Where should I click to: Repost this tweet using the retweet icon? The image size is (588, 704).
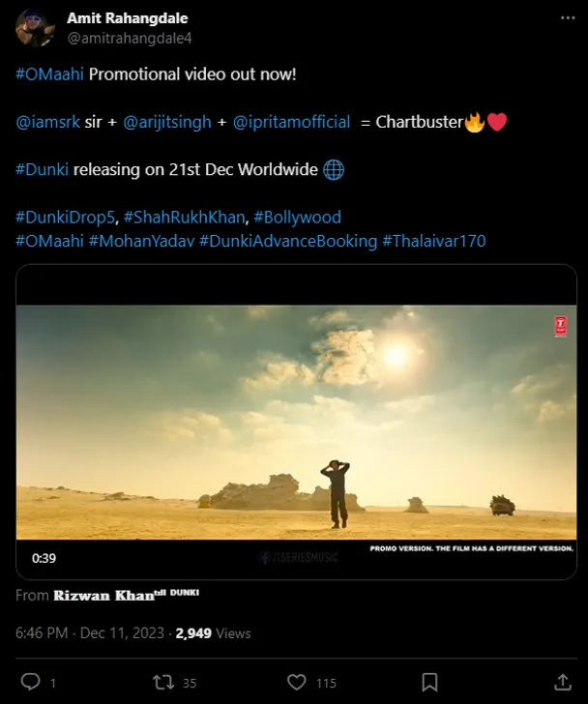[x=163, y=682]
